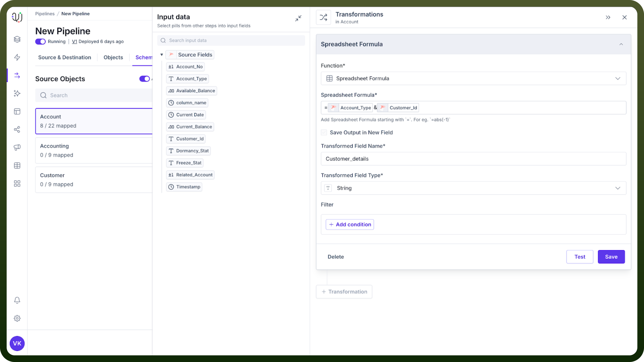Click the Customer_Id pill in the formula

pos(398,108)
